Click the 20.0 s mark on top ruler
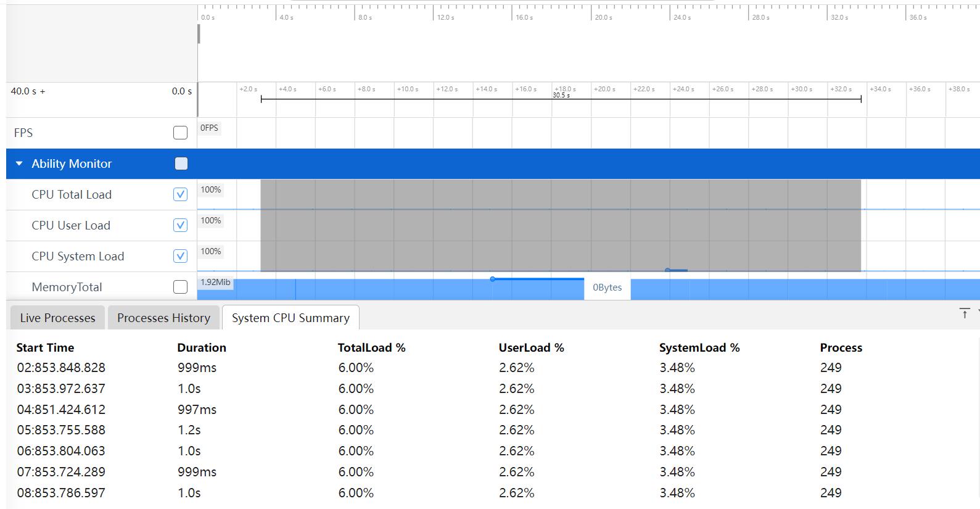The height and width of the screenshot is (509, 980). (603, 17)
